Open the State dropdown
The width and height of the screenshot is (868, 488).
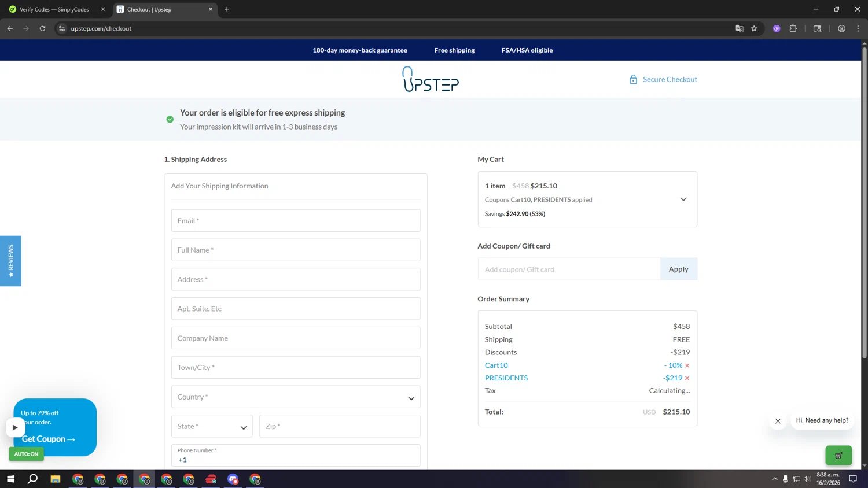212,426
